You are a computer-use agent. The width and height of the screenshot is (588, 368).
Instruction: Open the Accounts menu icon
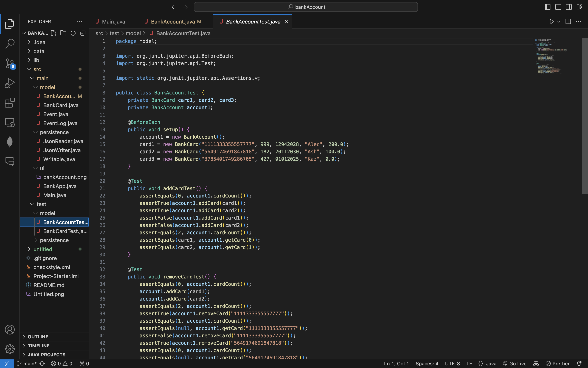[10, 330]
